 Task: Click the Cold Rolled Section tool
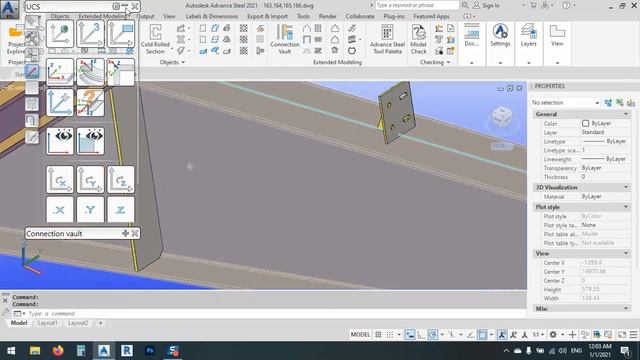coord(155,39)
